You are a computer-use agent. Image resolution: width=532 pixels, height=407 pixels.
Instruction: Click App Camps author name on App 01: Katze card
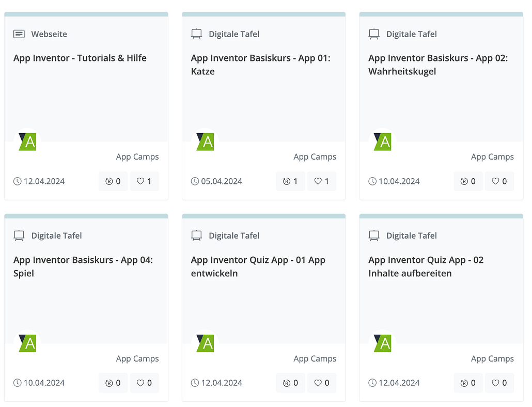(x=315, y=156)
